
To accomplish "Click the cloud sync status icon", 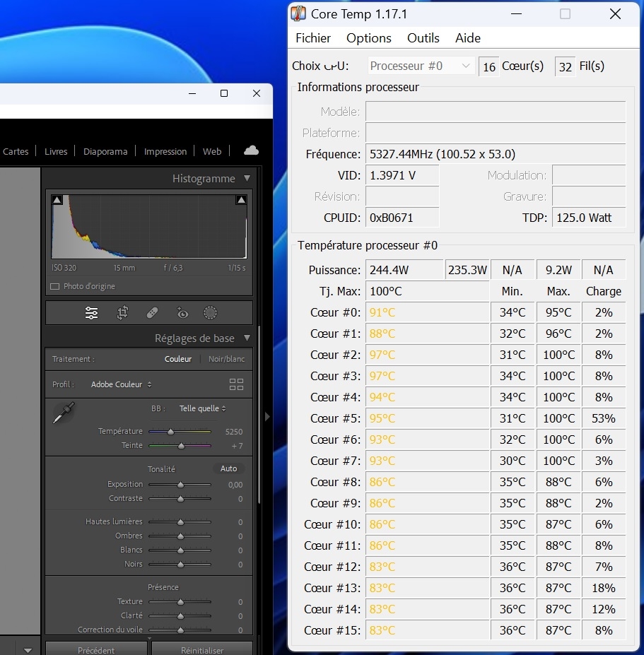I will point(251,151).
